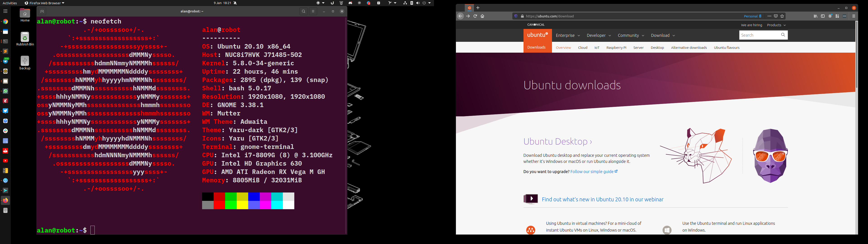Open Ubuntu flavours tab
The image size is (868, 244).
pos(726,48)
